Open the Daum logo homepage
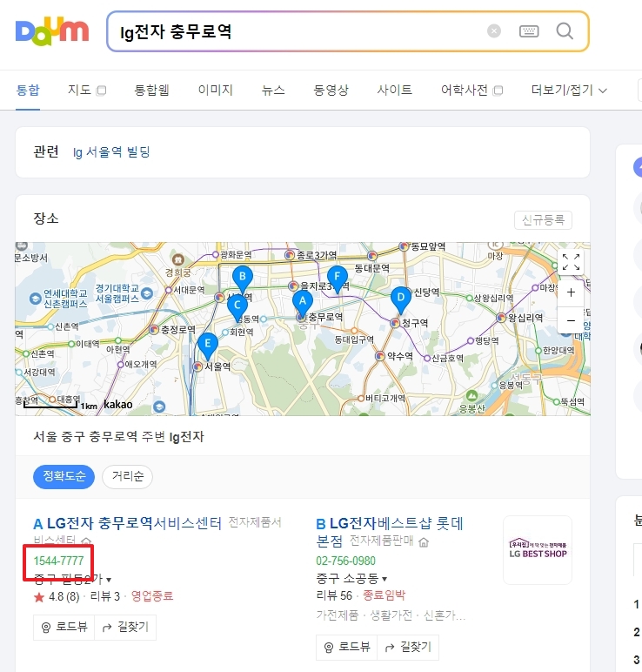Viewport: 642px width, 672px height. click(52, 31)
